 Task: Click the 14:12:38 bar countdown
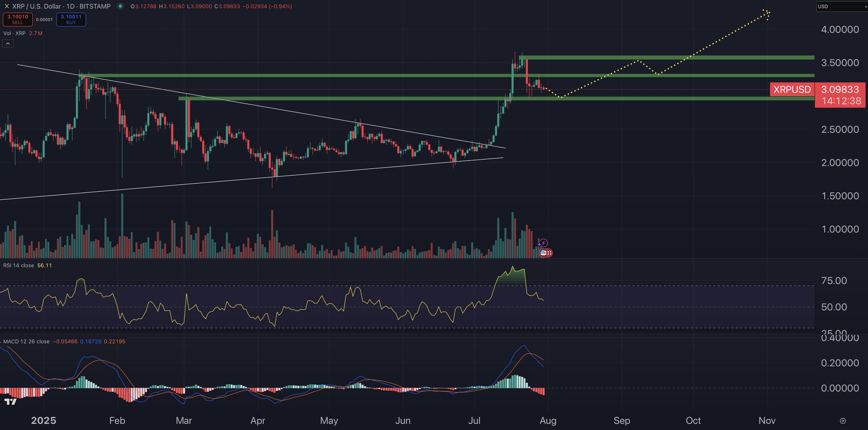841,101
